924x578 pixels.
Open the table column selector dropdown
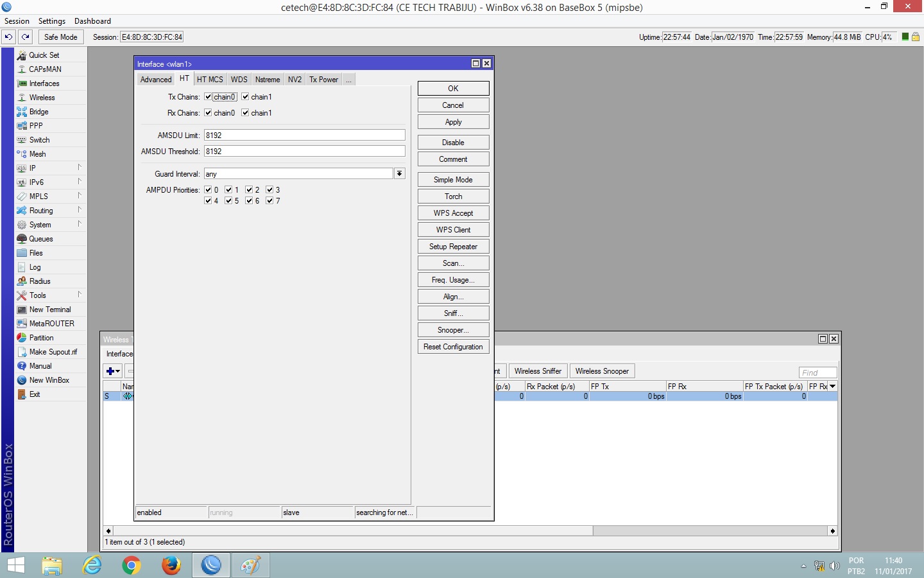(832, 387)
